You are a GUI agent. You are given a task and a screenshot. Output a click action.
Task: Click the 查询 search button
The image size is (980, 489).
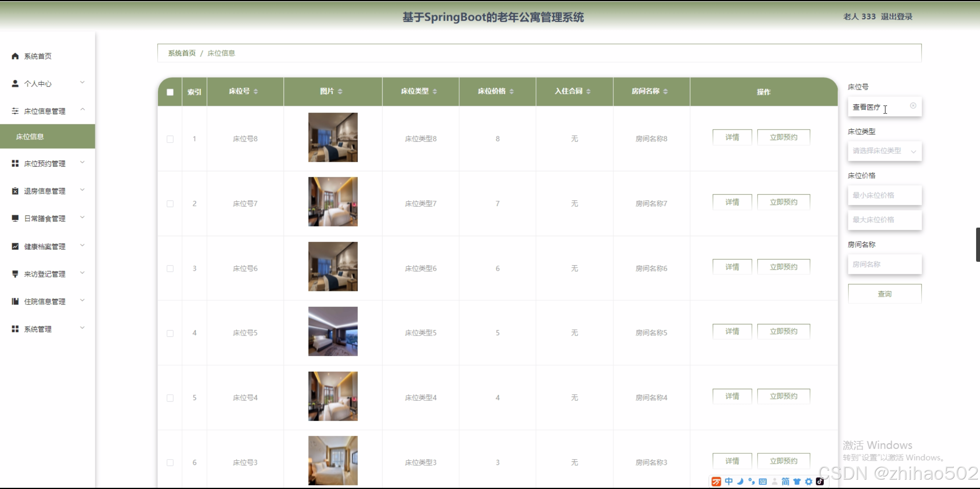click(x=884, y=294)
